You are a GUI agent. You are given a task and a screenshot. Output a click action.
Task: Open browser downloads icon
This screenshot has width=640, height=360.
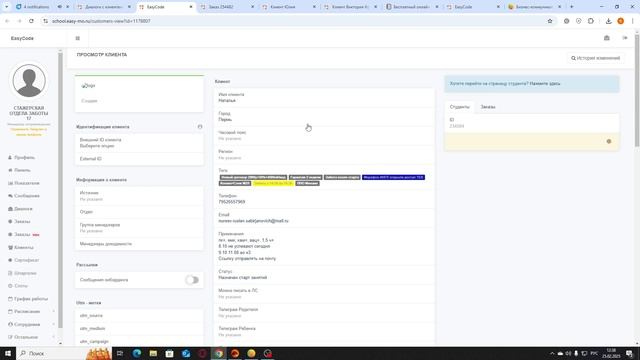609,21
